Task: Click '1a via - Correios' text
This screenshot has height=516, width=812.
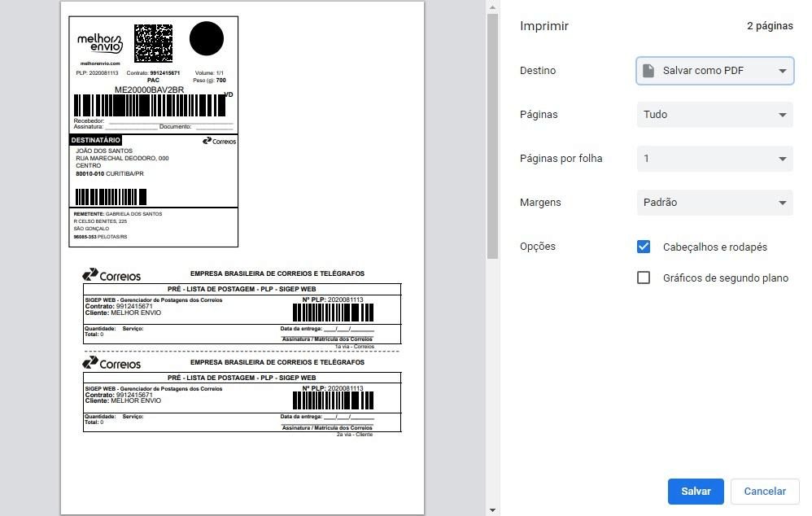Action: (x=355, y=347)
